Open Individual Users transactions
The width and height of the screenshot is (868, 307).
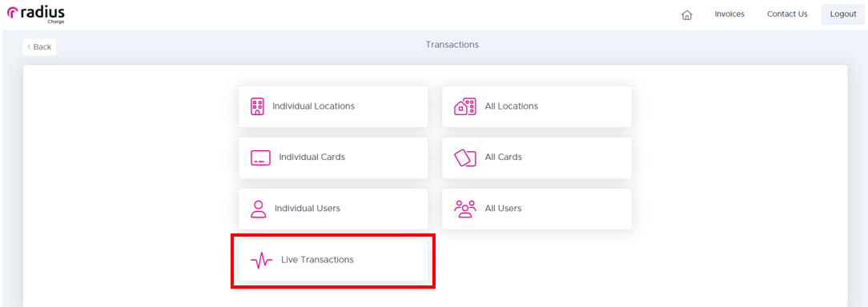[x=333, y=209]
